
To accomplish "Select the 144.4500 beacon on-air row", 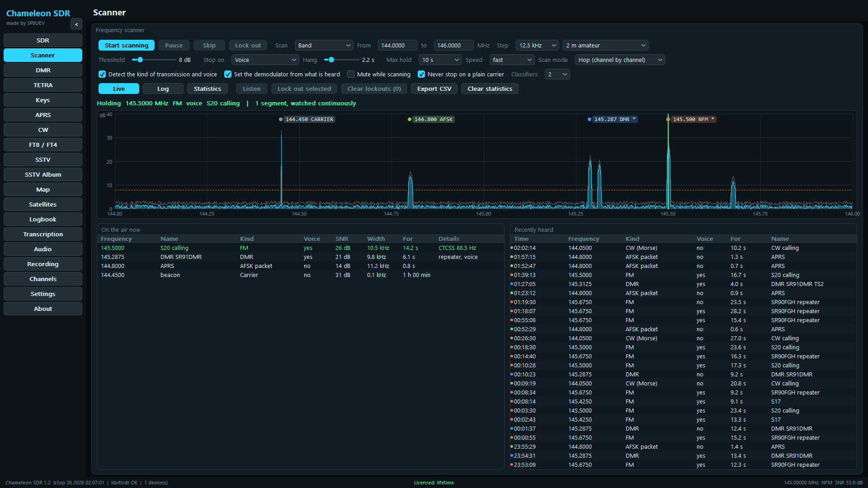I will pos(301,275).
